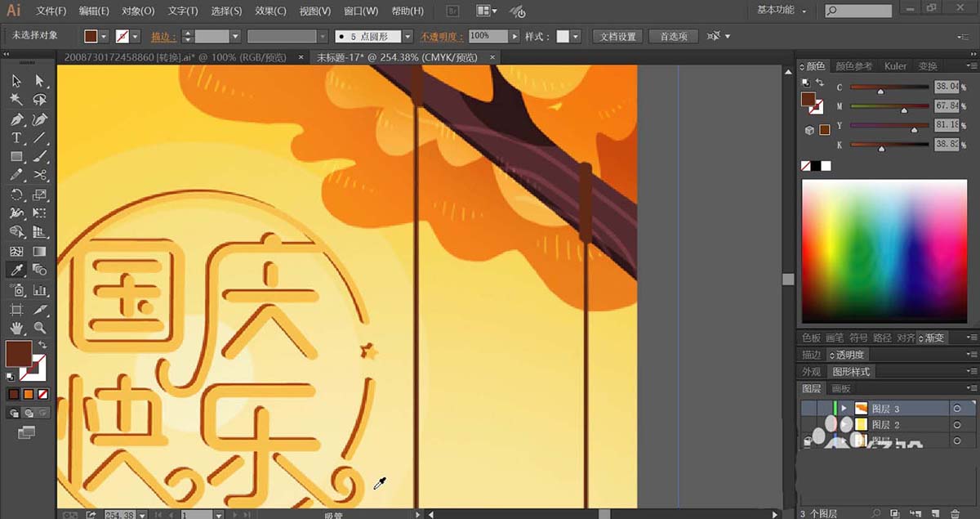Select the Magic Wand tool
The width and height of the screenshot is (980, 519).
16,99
